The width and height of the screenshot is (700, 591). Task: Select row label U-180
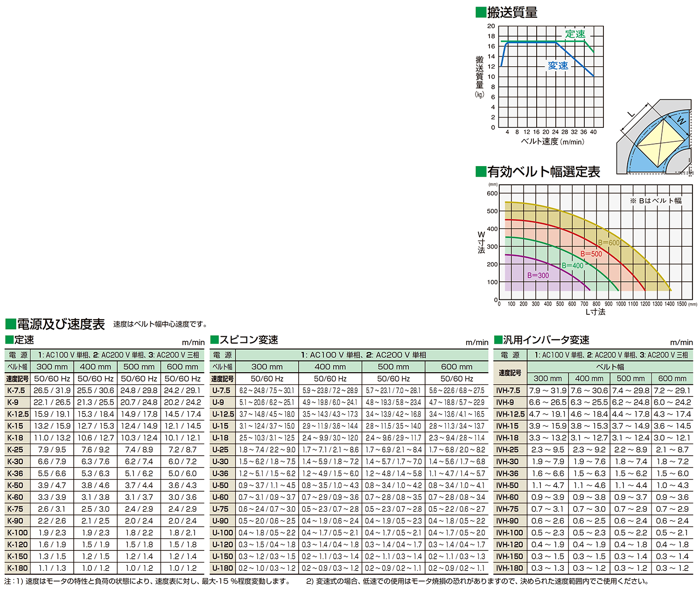coord(223,568)
